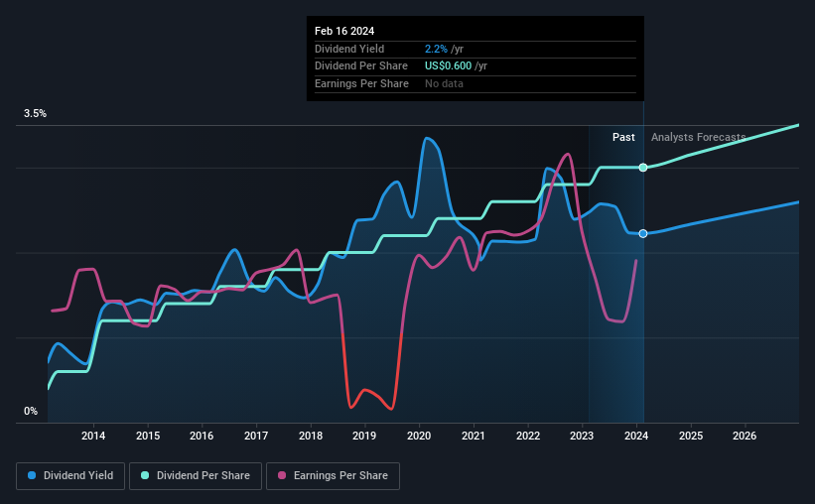Click the 2022 year label on axis
The image size is (815, 504).
[527, 436]
